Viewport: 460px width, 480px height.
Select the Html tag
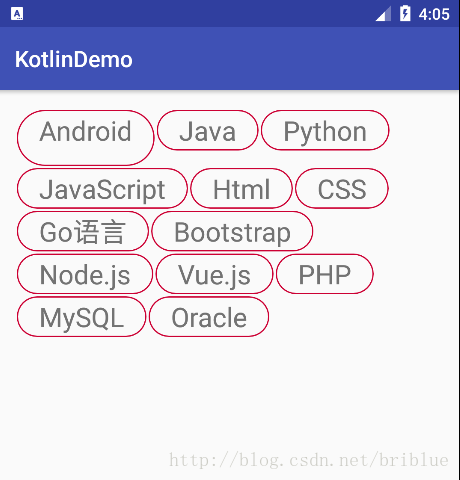pyautogui.click(x=241, y=188)
